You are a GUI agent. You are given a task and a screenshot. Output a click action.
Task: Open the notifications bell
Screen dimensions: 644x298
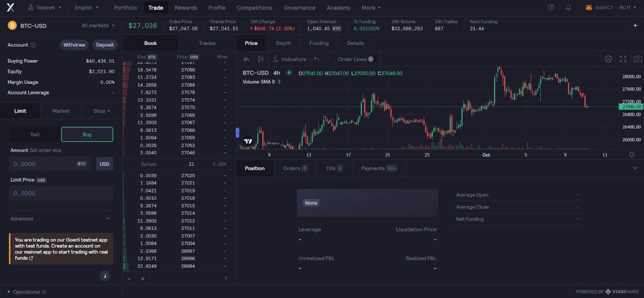(x=568, y=8)
